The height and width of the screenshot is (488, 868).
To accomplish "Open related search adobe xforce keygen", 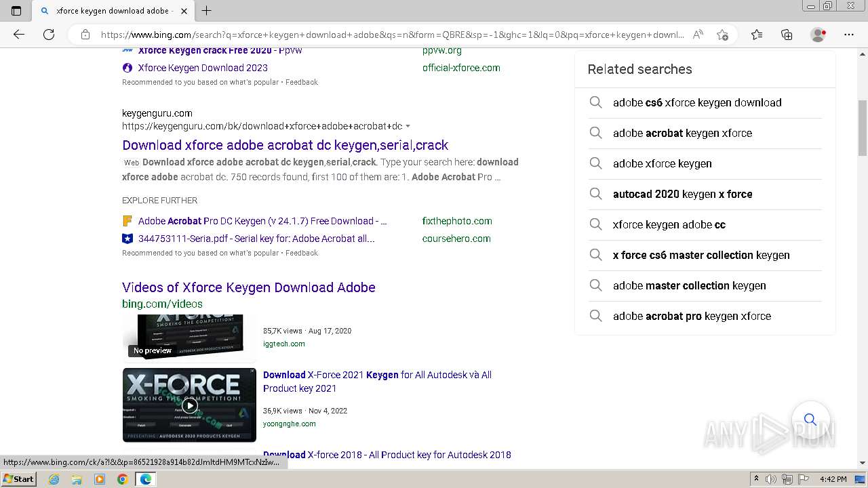I will point(663,163).
